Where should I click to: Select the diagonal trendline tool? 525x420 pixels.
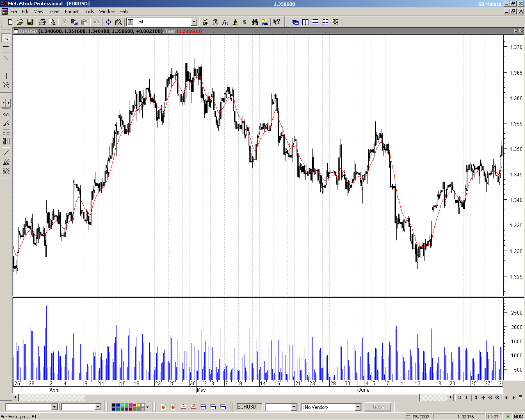click(6, 57)
